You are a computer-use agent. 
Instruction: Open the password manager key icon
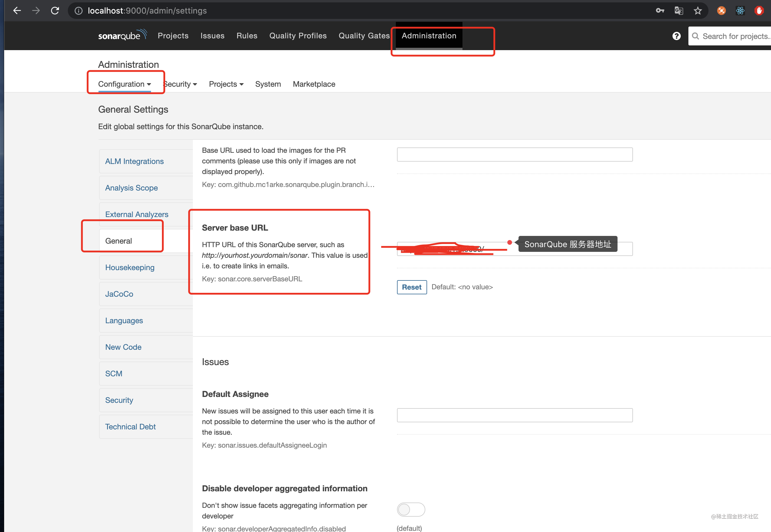click(x=660, y=10)
